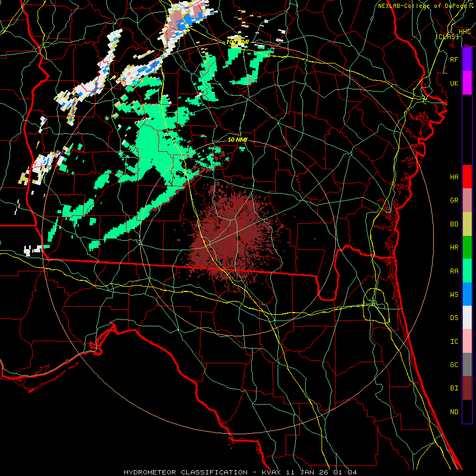This screenshot has height=476, width=476.
Task: Click the BI dark red legend swatch
Action: (x=467, y=388)
